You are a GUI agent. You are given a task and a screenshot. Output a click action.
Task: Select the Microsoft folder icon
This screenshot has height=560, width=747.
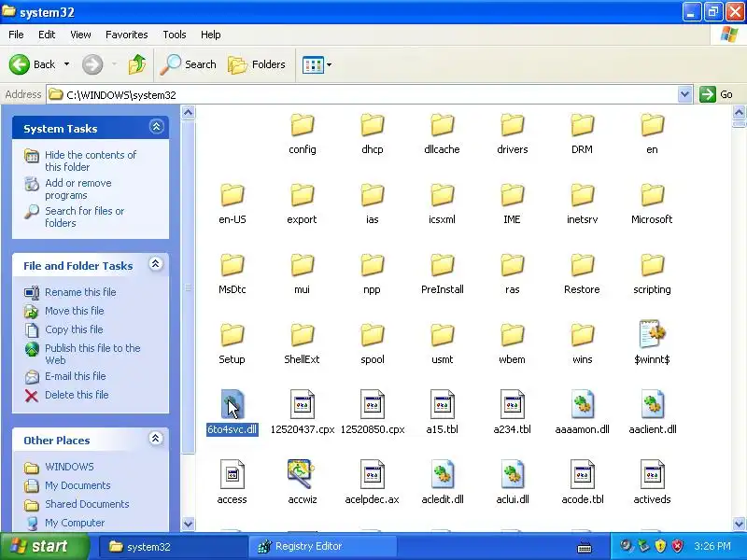[x=652, y=195]
